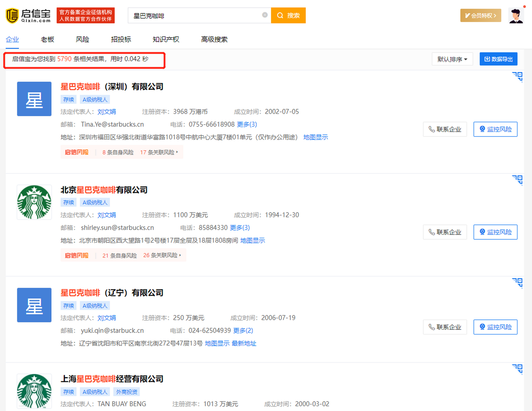Switch to the 招投标 tab
Image resolution: width=532 pixels, height=411 pixels.
pos(121,39)
